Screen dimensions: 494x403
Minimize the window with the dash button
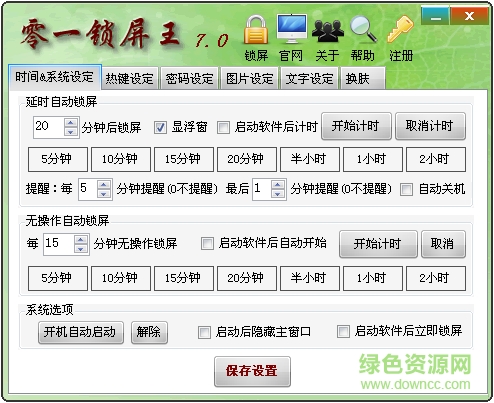click(x=435, y=16)
